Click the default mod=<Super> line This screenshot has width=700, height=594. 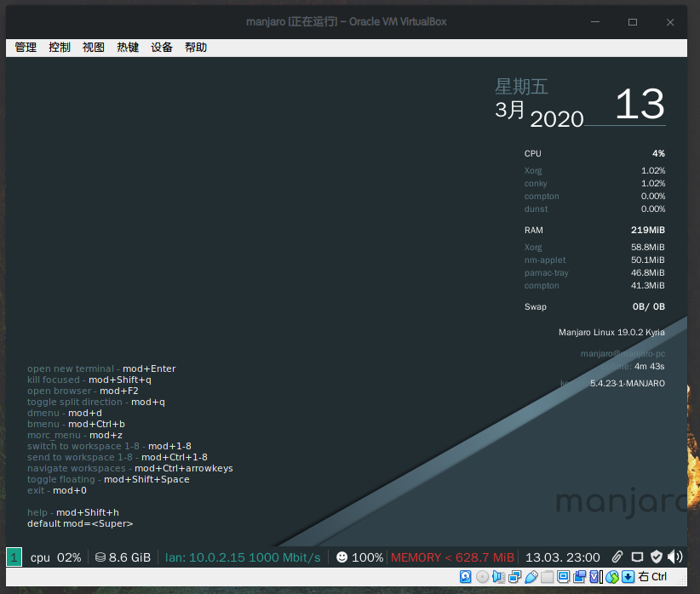click(80, 523)
